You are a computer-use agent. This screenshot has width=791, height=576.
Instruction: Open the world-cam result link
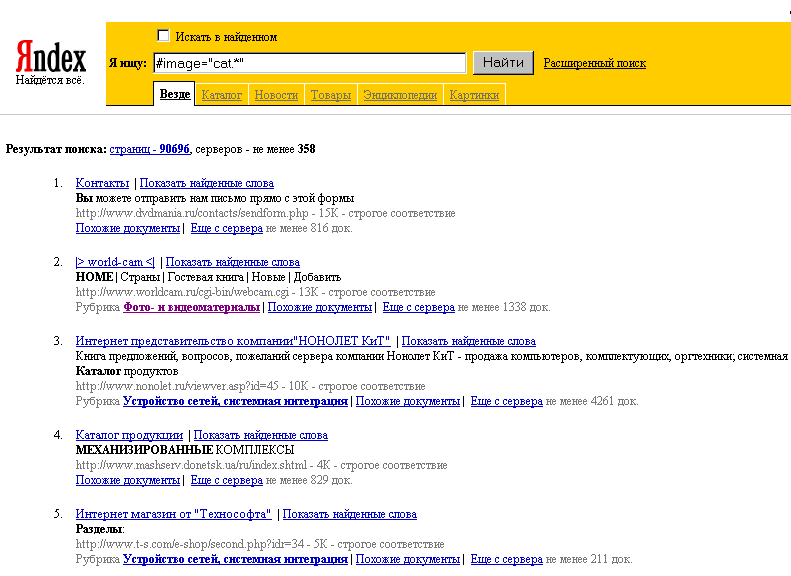(x=115, y=262)
